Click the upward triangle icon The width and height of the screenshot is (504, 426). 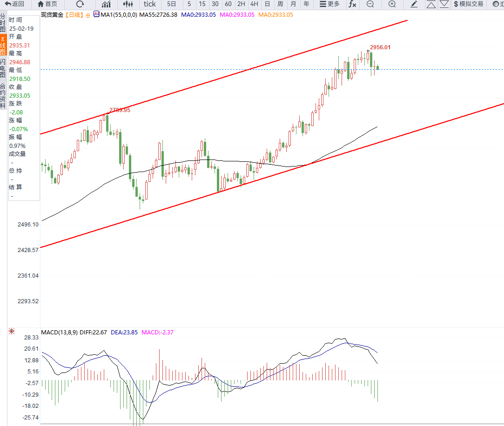coord(431,4)
